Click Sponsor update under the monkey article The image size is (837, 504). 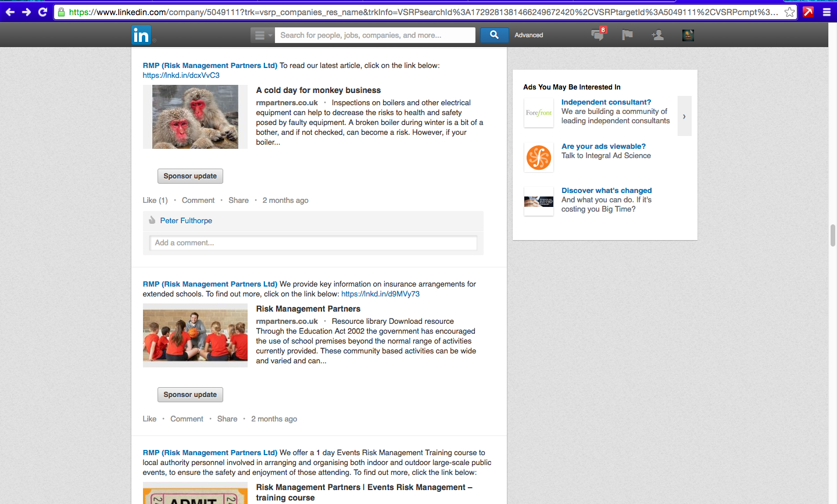[x=190, y=176]
